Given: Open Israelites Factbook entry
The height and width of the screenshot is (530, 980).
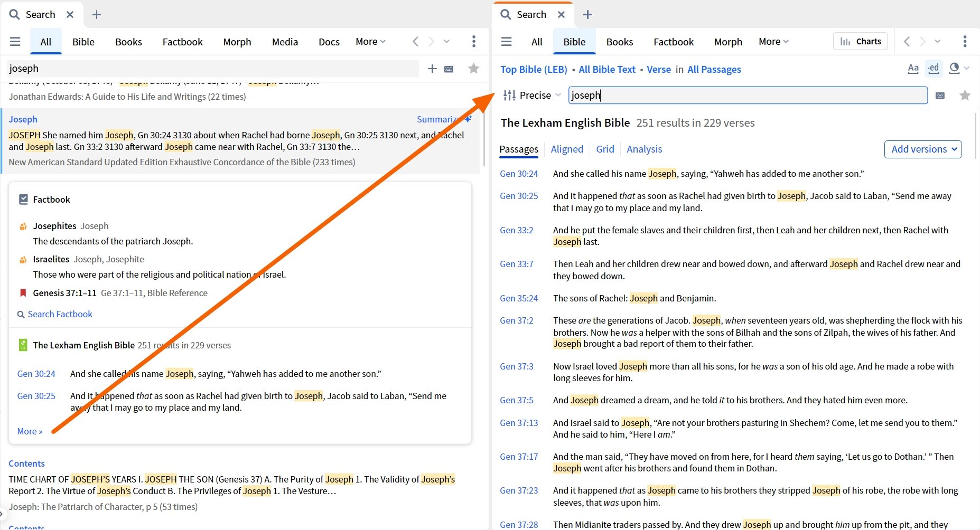Looking at the screenshot, I should (x=51, y=259).
